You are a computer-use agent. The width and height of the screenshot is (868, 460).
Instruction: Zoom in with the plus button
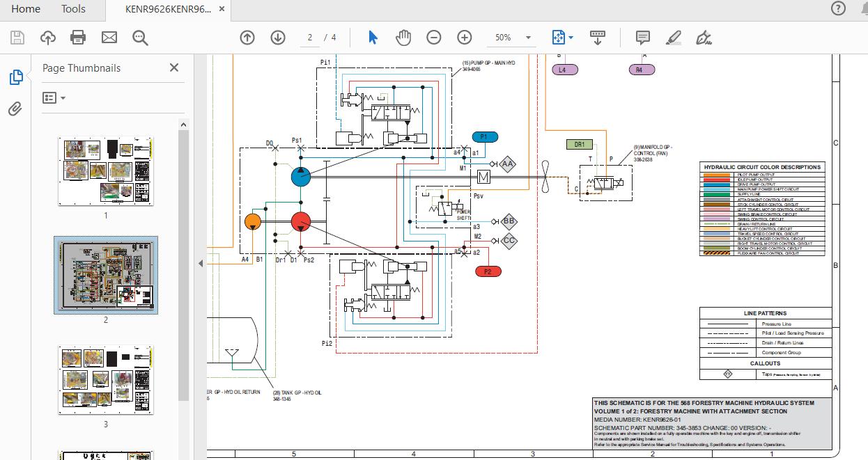pyautogui.click(x=465, y=38)
